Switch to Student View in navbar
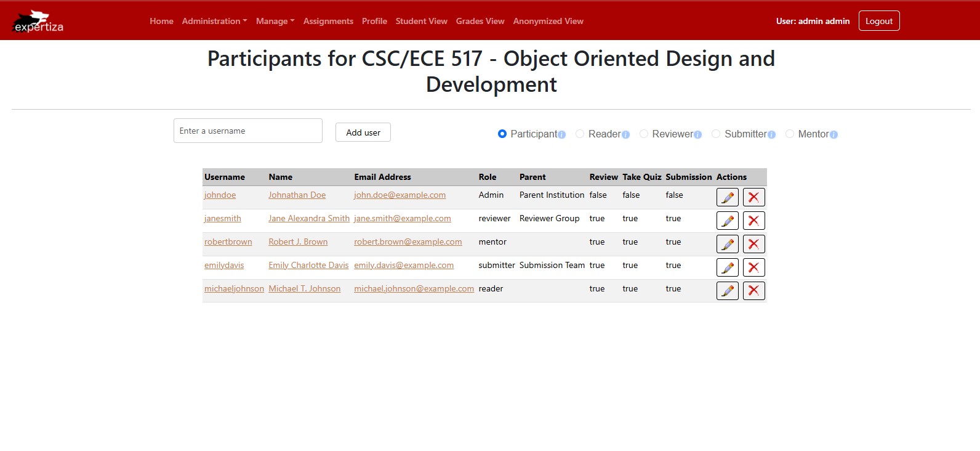Viewport: 980px width, 451px height. [421, 21]
